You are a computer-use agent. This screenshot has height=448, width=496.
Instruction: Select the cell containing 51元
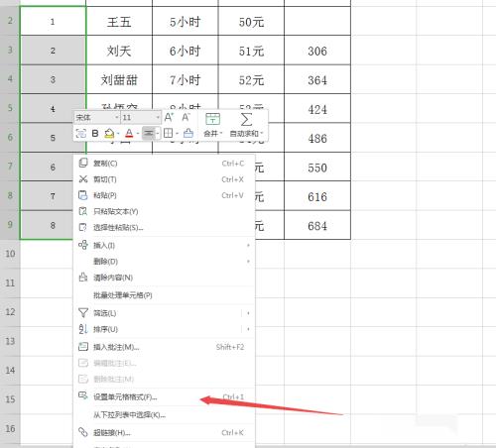[251, 51]
